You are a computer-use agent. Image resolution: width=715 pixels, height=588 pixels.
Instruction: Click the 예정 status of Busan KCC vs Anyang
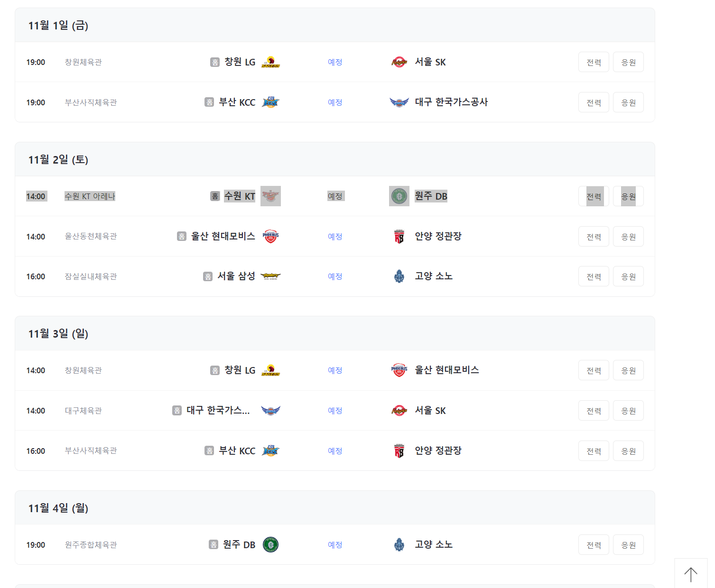click(x=335, y=451)
